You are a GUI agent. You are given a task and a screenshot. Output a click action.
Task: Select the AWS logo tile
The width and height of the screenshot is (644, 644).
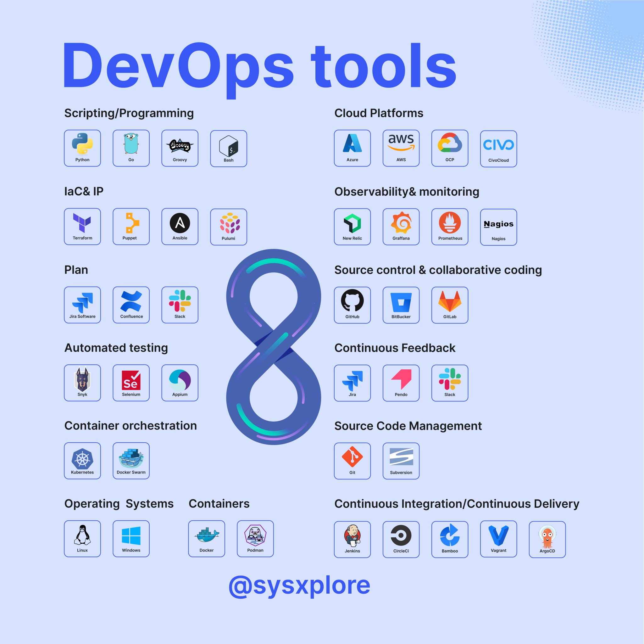point(401,148)
